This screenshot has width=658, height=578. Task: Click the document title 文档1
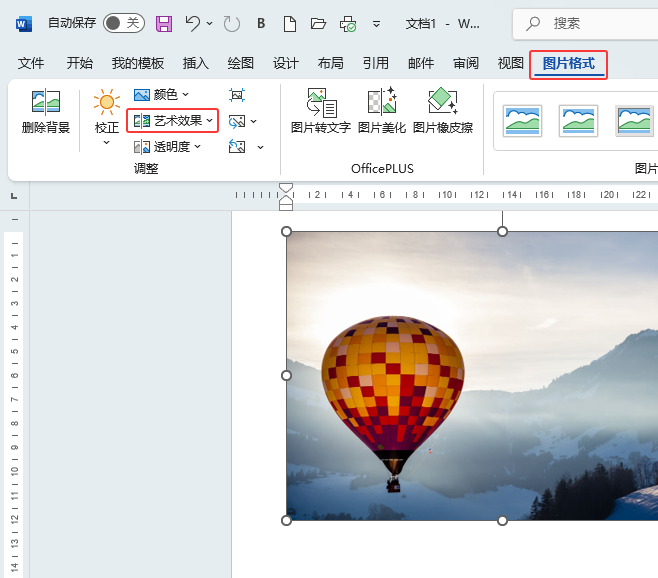point(421,24)
